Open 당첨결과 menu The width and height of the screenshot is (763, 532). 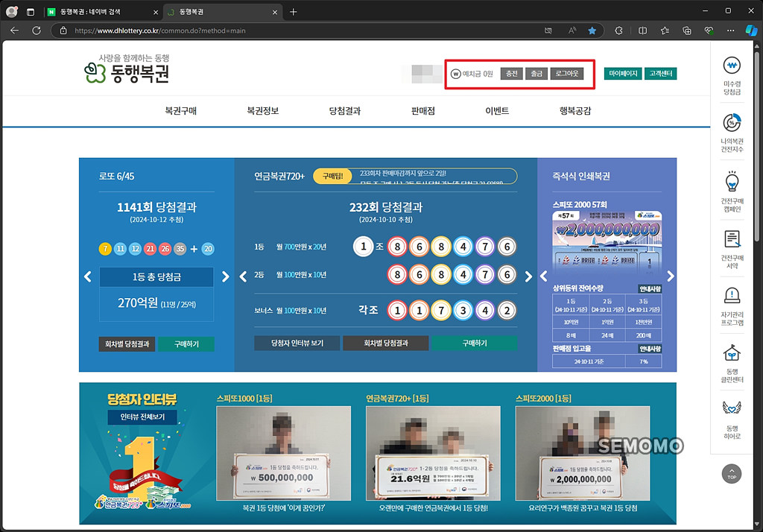point(345,111)
